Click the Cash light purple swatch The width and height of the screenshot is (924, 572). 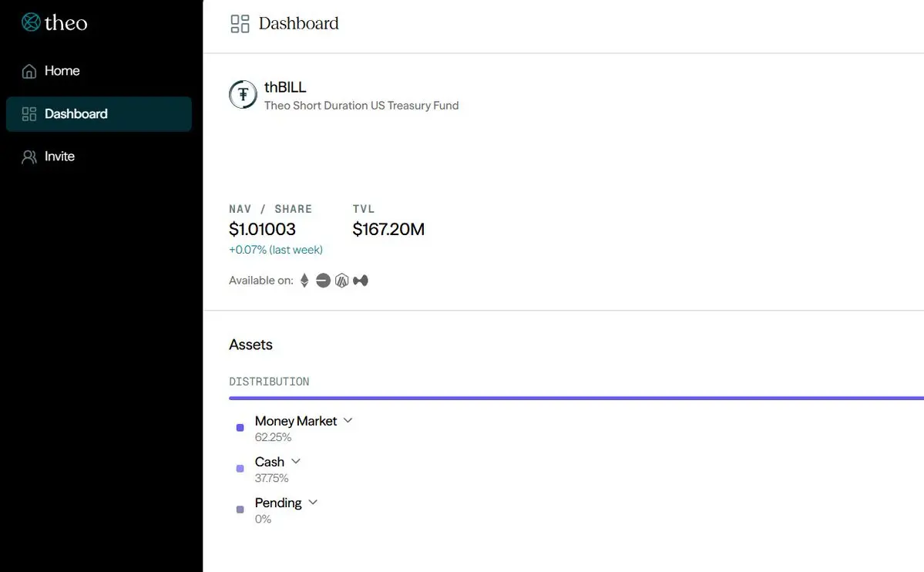click(240, 469)
